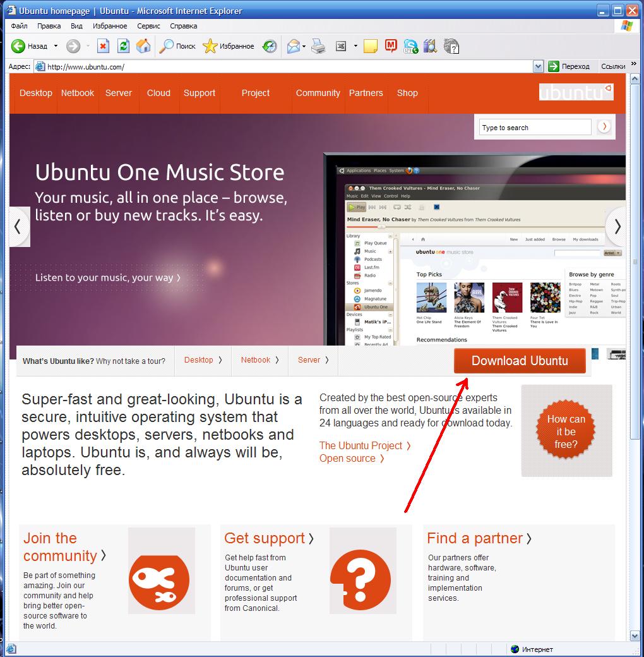
Task: Click the Переход go button
Action: coord(569,66)
